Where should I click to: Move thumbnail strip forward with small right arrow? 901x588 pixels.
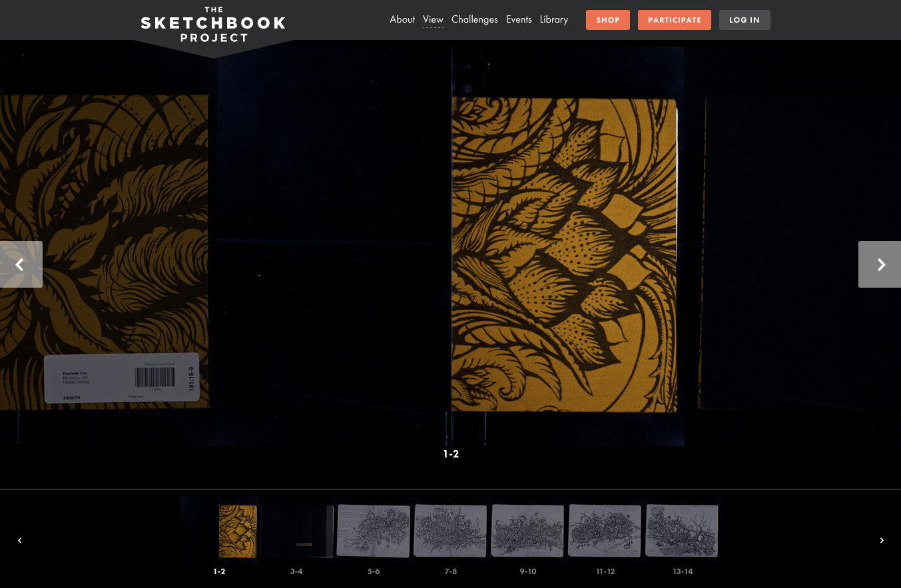[x=882, y=541]
